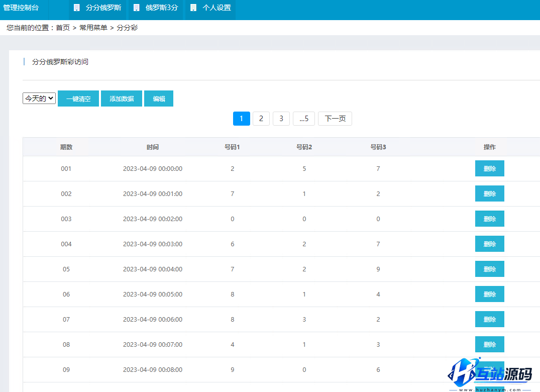Click the 编辑 button
Viewport: 540px width, 392px height.
pyautogui.click(x=159, y=99)
